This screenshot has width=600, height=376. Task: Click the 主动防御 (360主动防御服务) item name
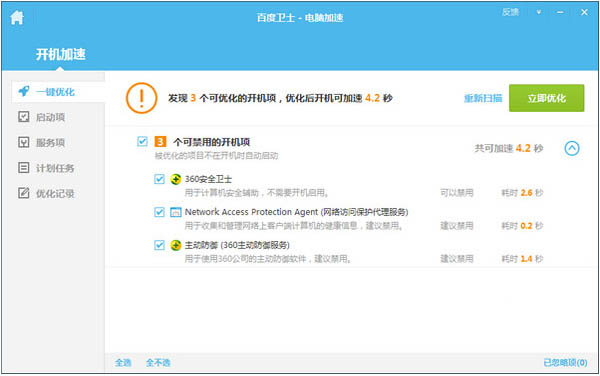point(237,245)
